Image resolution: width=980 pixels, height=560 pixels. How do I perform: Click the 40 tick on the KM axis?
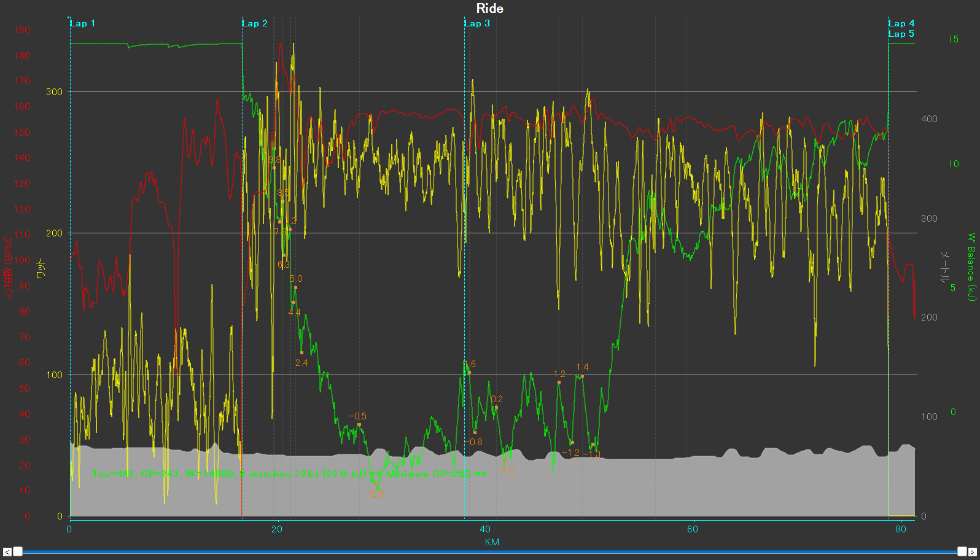(x=485, y=529)
